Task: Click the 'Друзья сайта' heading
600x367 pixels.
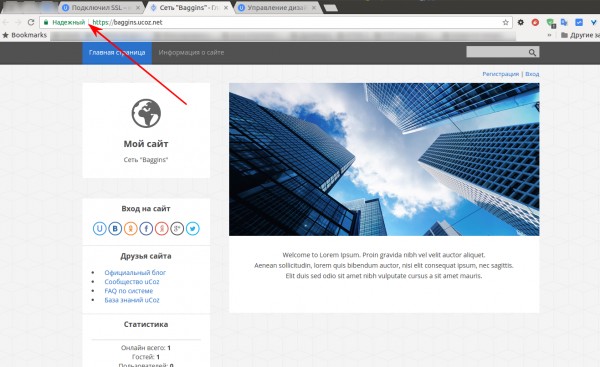Action: pos(146,256)
